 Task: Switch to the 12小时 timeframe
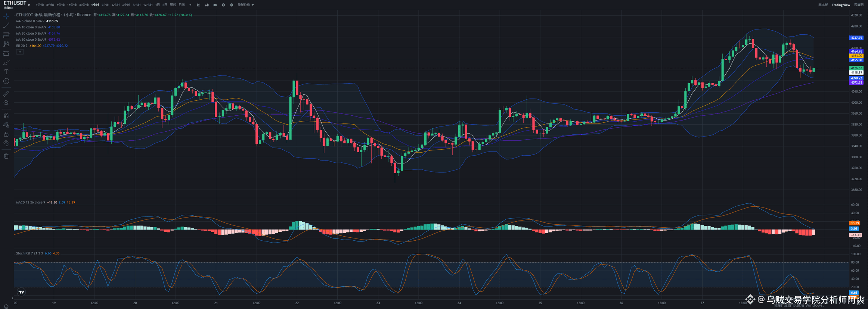click(148, 5)
